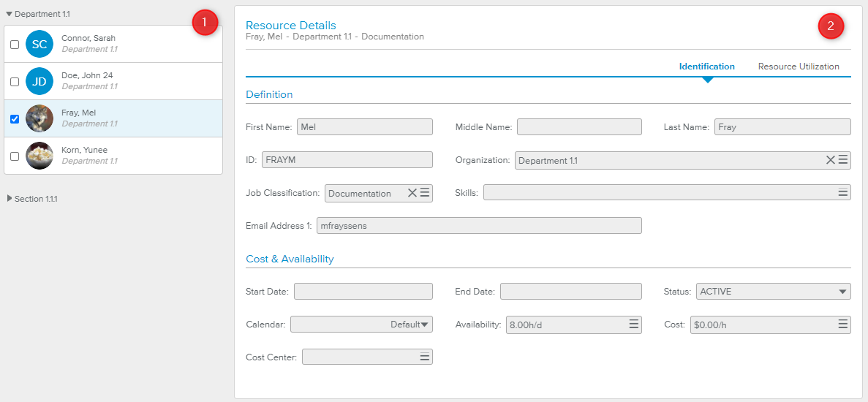Viewport: 868px width, 402px height.
Task: Click Korn, Yunee's profile photo
Action: 39,156
